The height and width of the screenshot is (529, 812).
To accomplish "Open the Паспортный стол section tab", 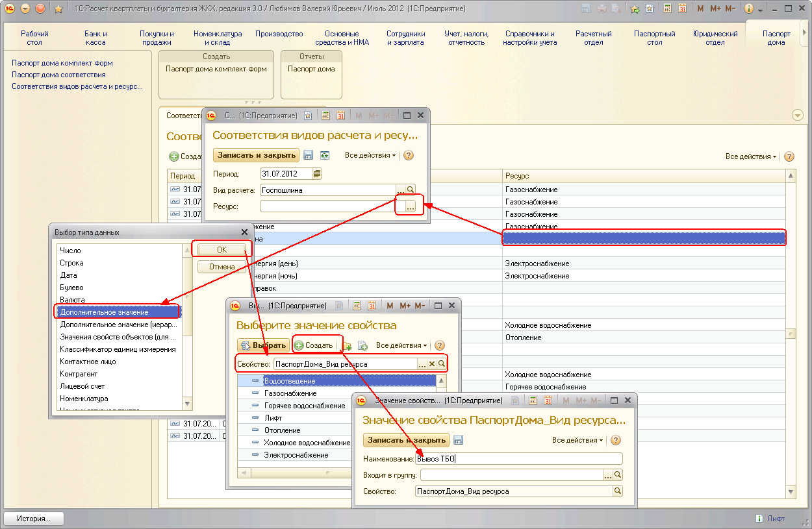I will tap(654, 38).
